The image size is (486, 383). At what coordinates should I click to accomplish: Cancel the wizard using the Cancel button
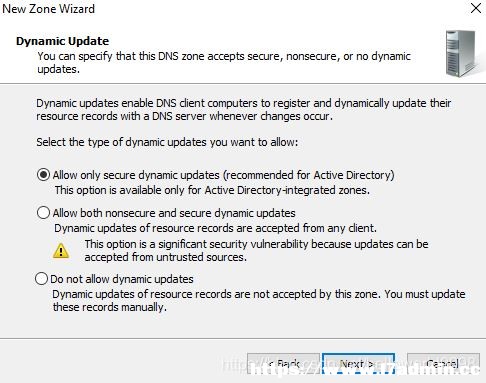tap(443, 364)
